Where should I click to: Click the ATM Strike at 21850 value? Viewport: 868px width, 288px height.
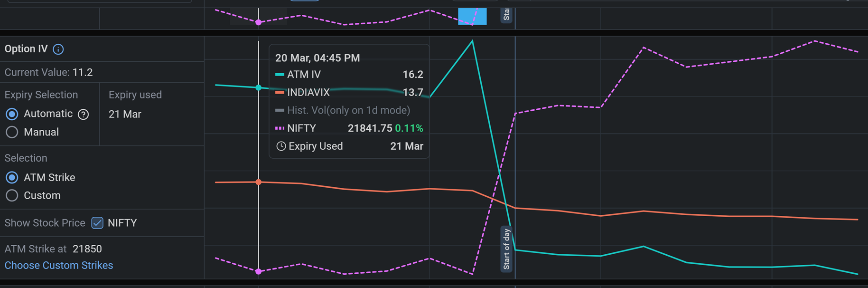pyautogui.click(x=87, y=249)
